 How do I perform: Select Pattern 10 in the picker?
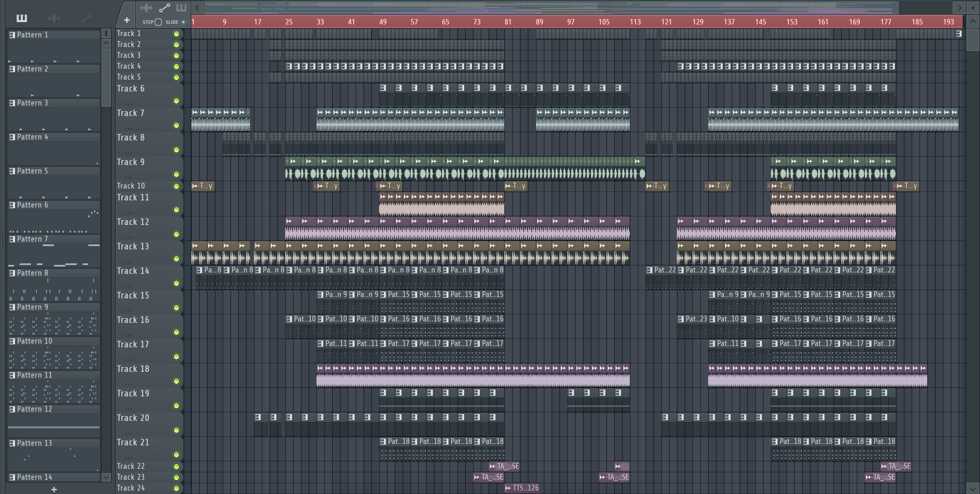point(54,341)
